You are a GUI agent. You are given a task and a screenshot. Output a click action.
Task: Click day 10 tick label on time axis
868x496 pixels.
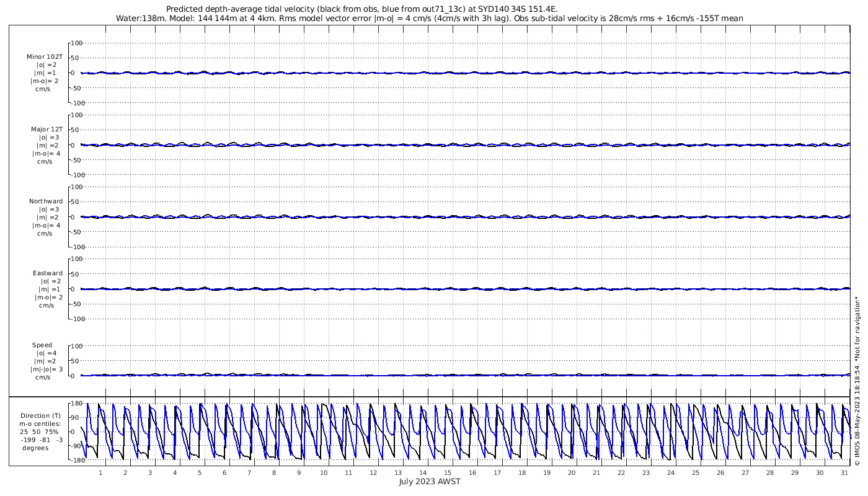(x=324, y=472)
